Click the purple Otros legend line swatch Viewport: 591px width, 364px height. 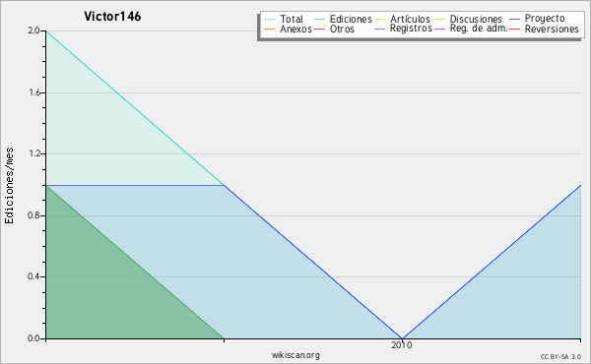pos(319,29)
